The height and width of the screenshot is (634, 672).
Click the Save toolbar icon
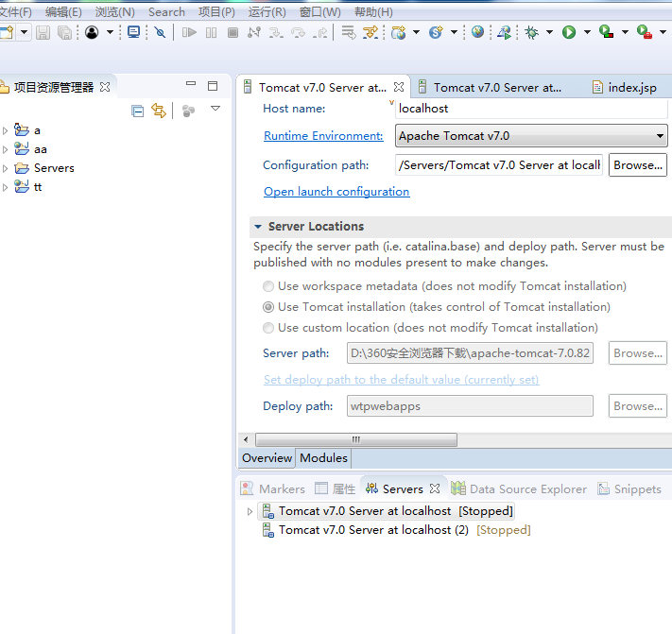pos(43,32)
